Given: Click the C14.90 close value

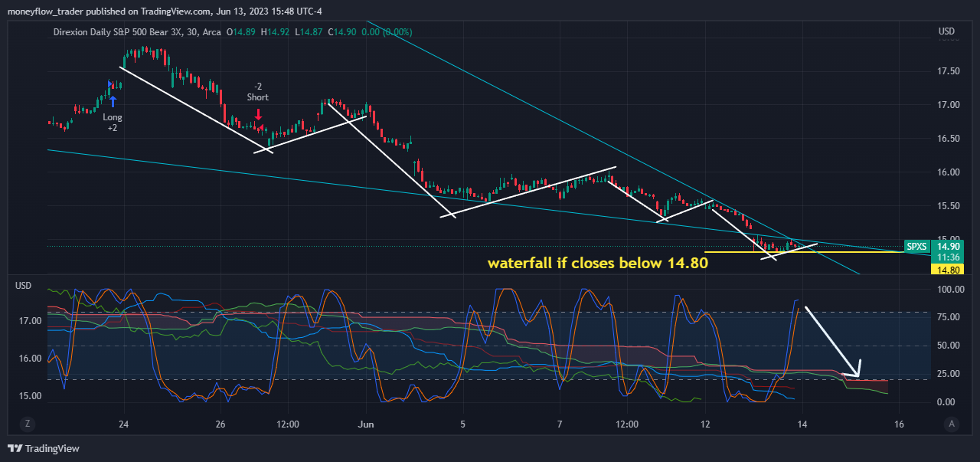Looking at the screenshot, I should [341, 32].
